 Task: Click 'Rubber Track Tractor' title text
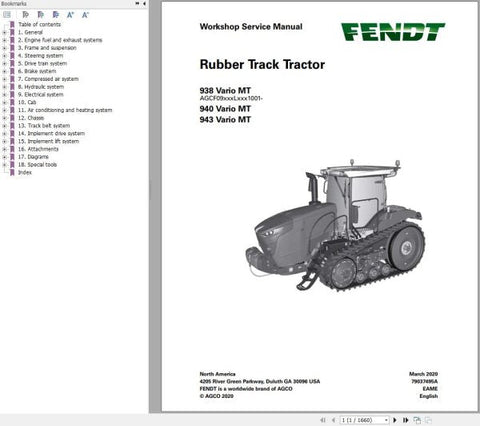(x=262, y=64)
